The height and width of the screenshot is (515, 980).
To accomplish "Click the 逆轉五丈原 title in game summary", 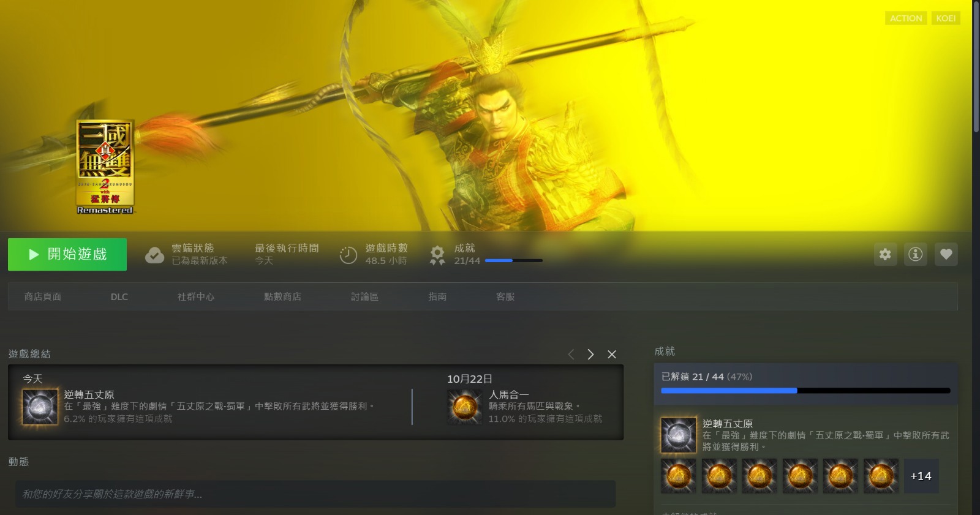I will [89, 395].
